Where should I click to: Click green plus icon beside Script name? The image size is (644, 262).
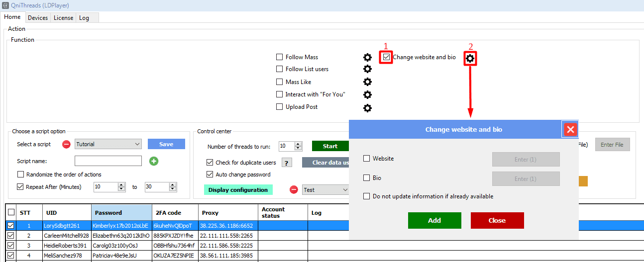pyautogui.click(x=154, y=161)
